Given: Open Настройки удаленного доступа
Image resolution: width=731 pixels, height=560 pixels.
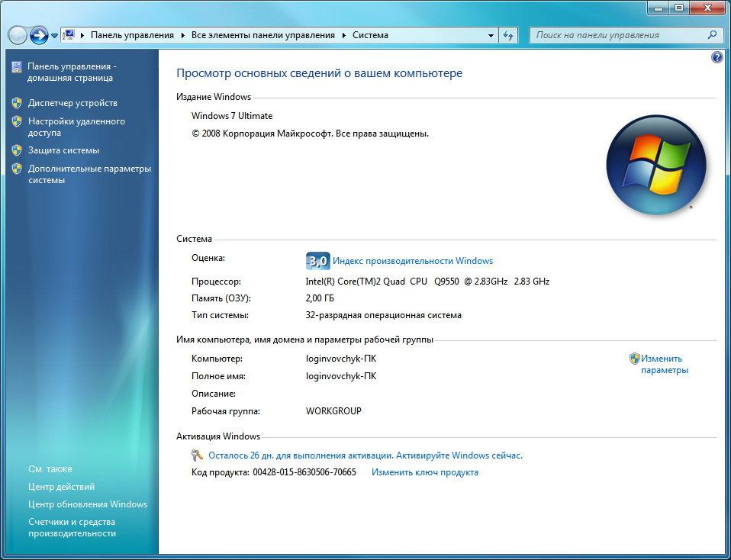Looking at the screenshot, I should click(x=76, y=127).
